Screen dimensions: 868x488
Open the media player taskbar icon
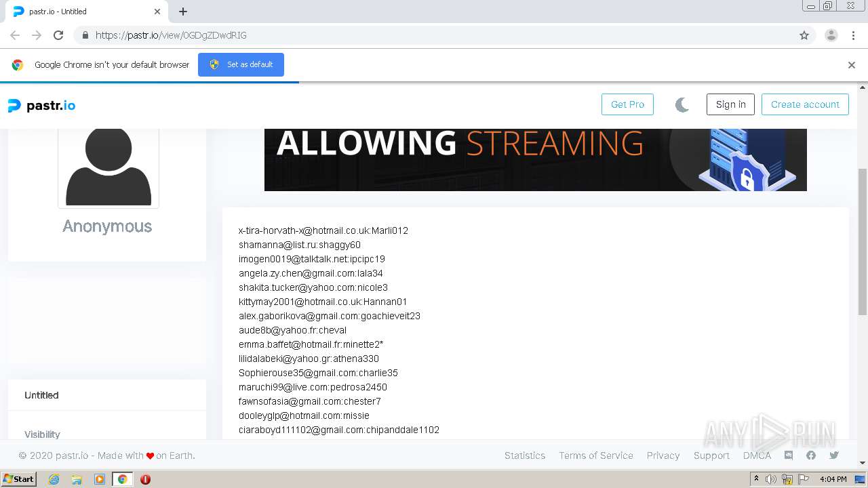[x=100, y=479]
